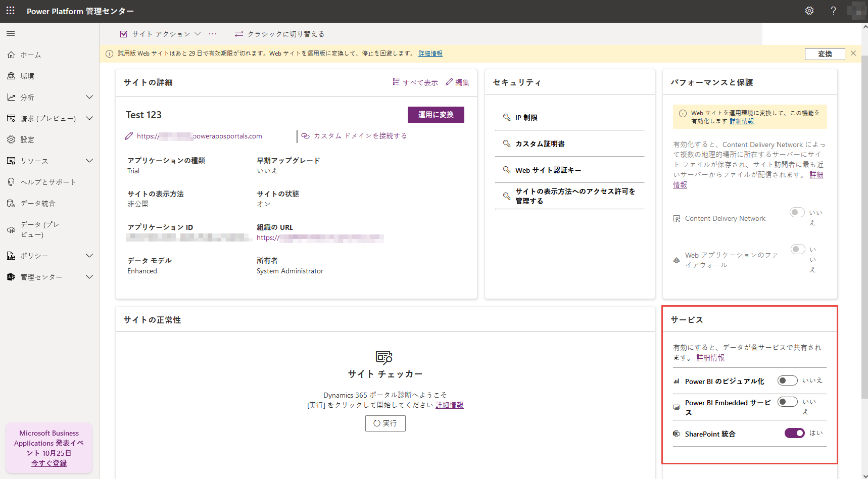Expand the リソース sidebar section
This screenshot has height=479, width=868.
click(89, 161)
